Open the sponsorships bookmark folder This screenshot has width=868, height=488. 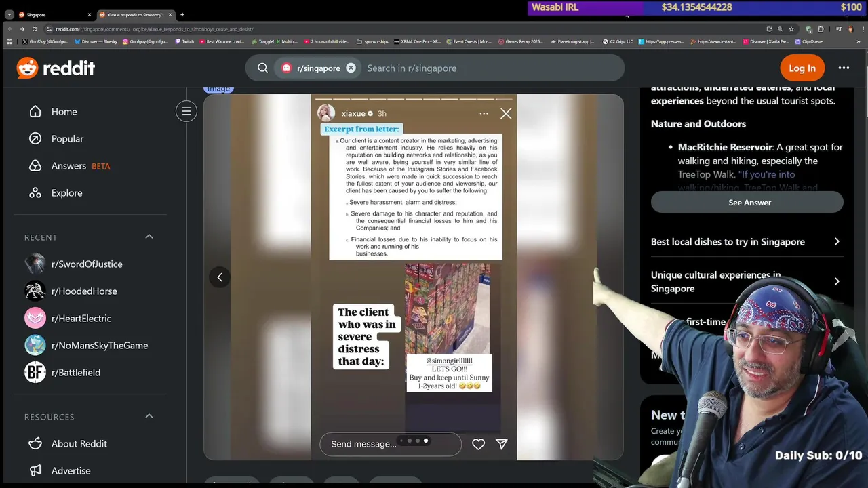pos(372,42)
